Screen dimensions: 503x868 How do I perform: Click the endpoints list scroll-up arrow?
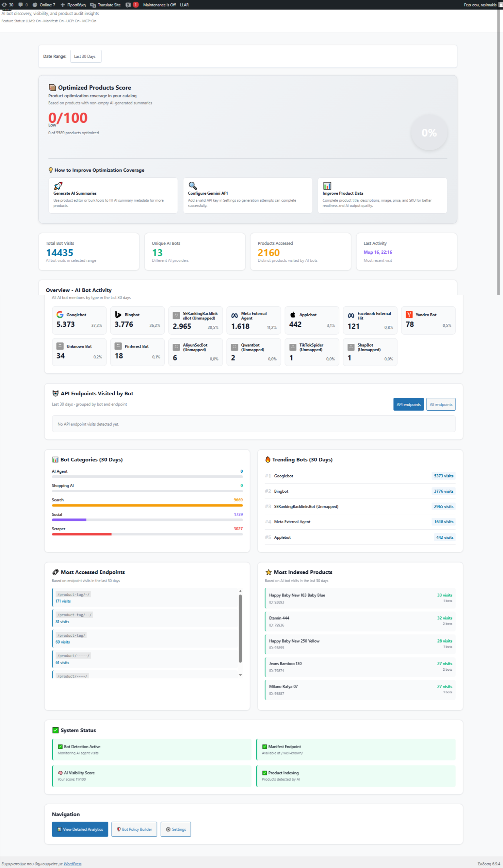click(240, 591)
